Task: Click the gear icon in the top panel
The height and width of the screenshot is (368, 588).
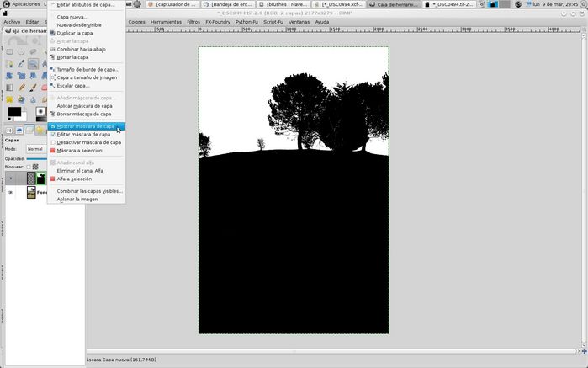Action: tap(137, 4)
